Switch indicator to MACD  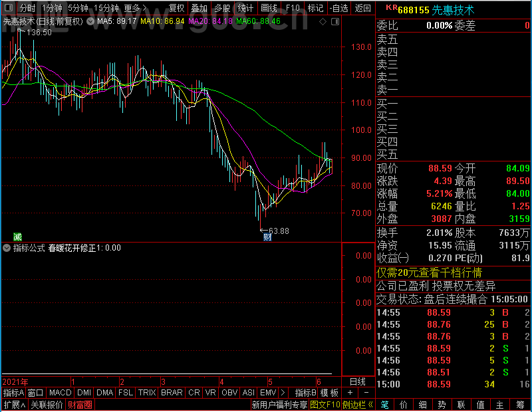tap(60, 393)
